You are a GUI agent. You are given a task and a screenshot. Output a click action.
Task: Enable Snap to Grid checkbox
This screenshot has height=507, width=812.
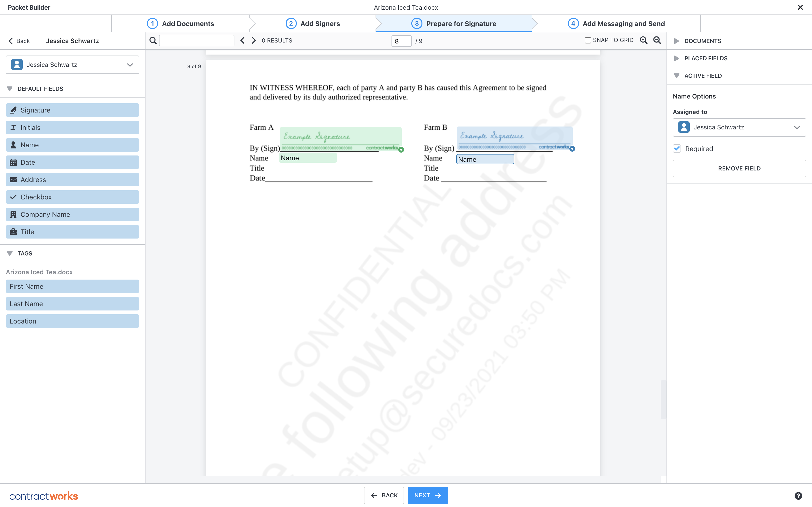point(588,40)
